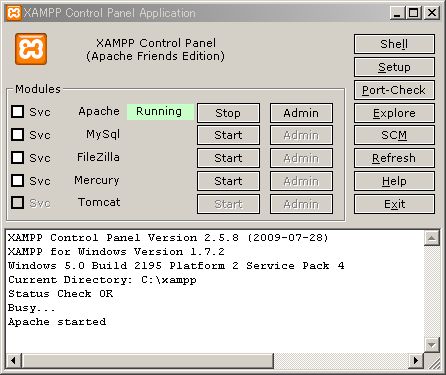Click the FileZilla module name
Image resolution: width=446 pixels, height=375 pixels.
(98, 157)
